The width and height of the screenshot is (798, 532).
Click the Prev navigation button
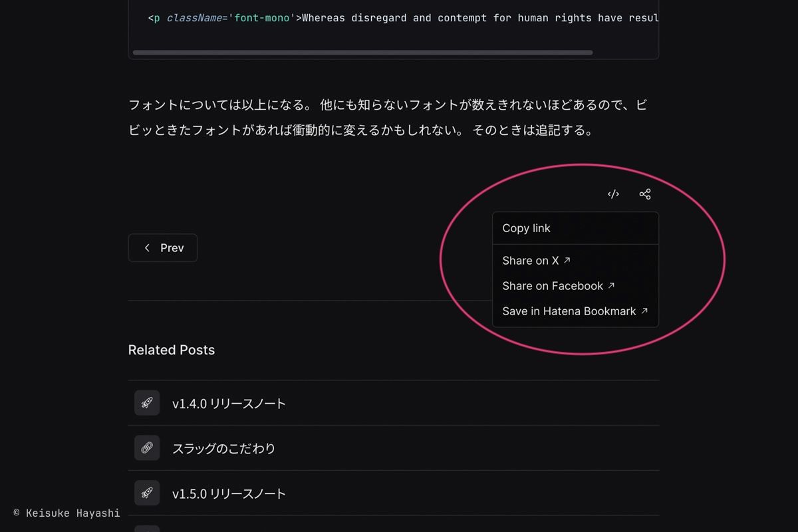(162, 247)
